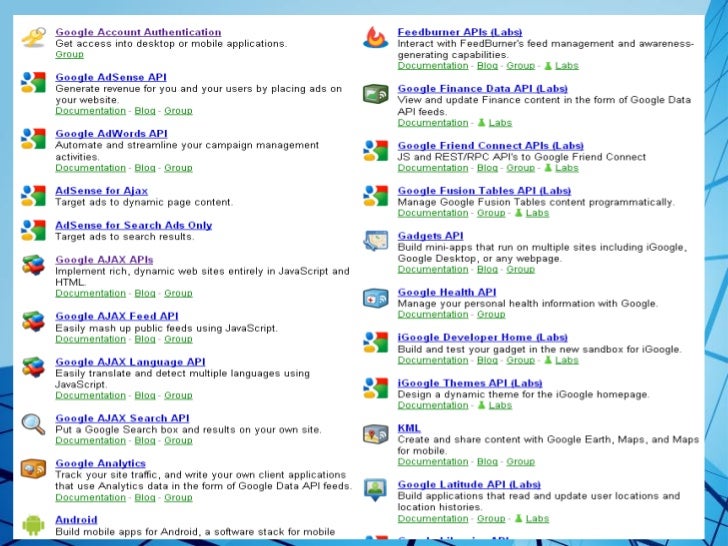
Task: Click Group link under Google AJAX APIs
Action: pyautogui.click(x=178, y=293)
